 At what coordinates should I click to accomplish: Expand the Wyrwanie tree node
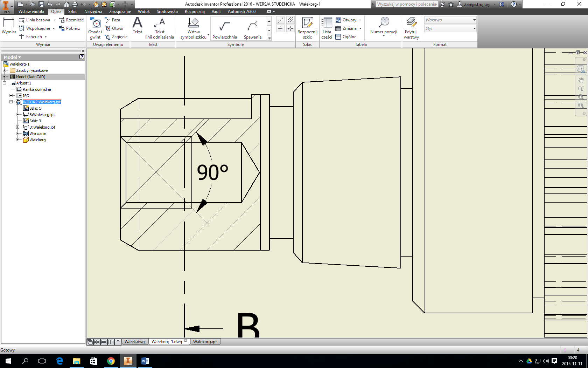(x=18, y=134)
